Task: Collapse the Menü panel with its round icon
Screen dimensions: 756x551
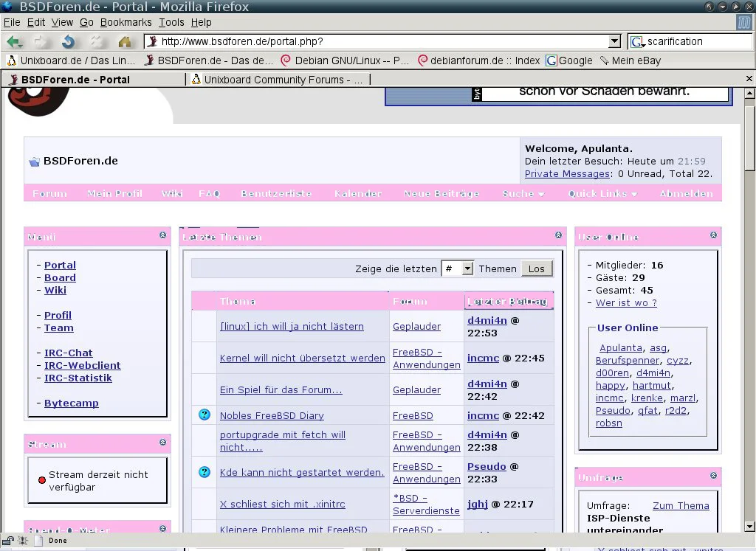Action: [x=162, y=235]
